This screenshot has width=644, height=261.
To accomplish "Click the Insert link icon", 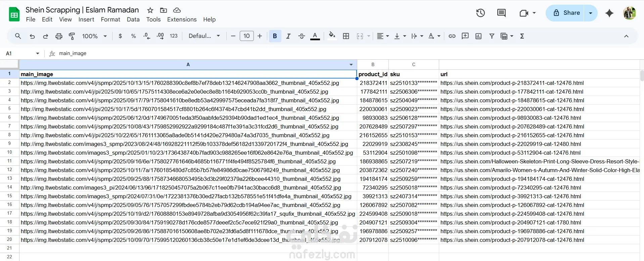I will pos(452,36).
